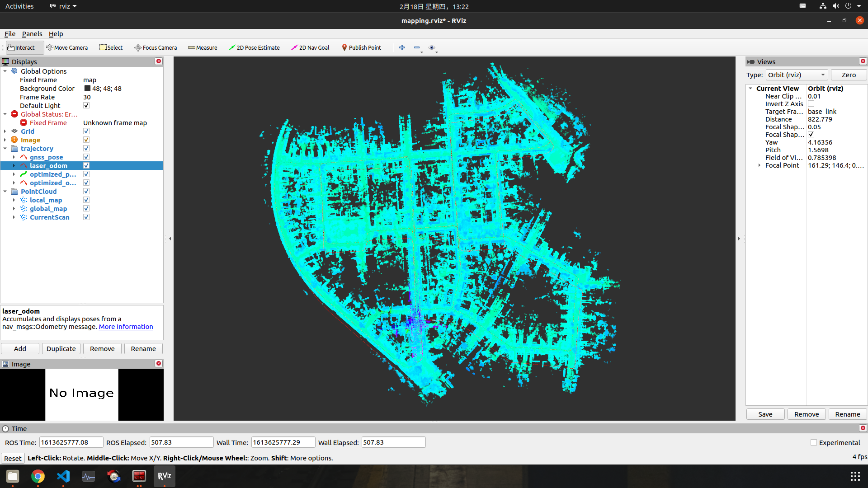Choose the Select tool

point(111,47)
